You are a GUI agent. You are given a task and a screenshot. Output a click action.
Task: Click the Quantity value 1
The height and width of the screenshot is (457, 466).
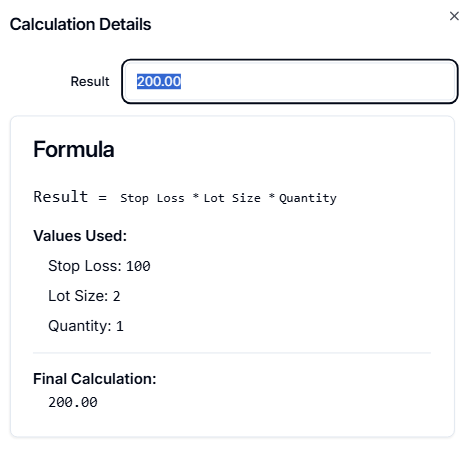click(x=120, y=326)
